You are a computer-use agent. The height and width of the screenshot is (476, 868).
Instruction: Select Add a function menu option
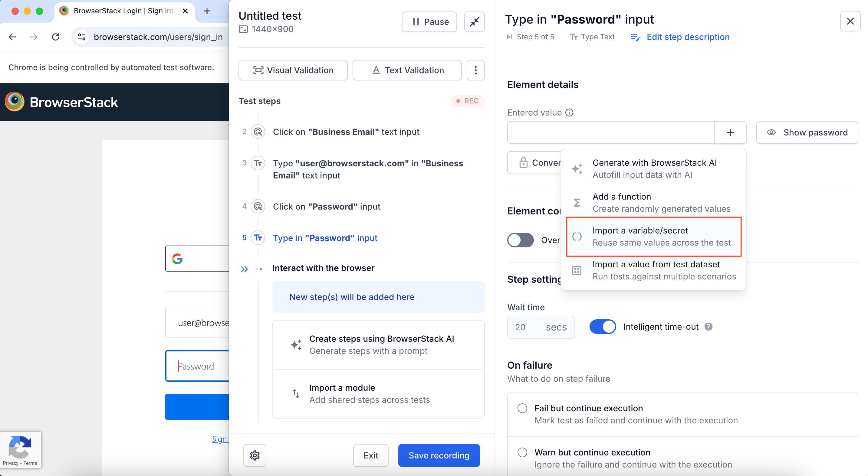tap(653, 202)
